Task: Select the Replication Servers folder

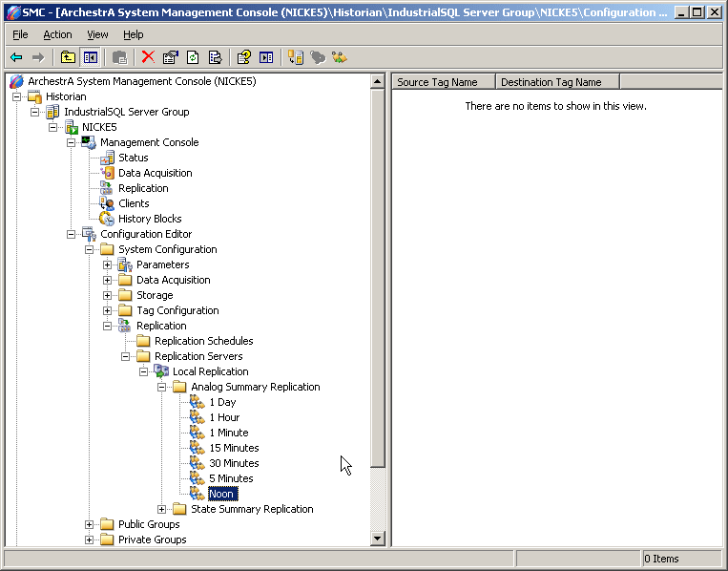Action: pos(198,356)
